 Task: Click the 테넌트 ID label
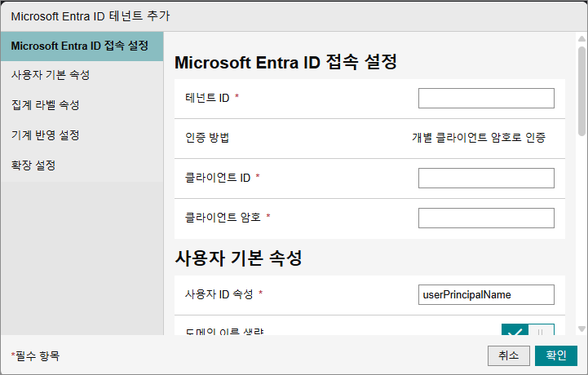207,98
